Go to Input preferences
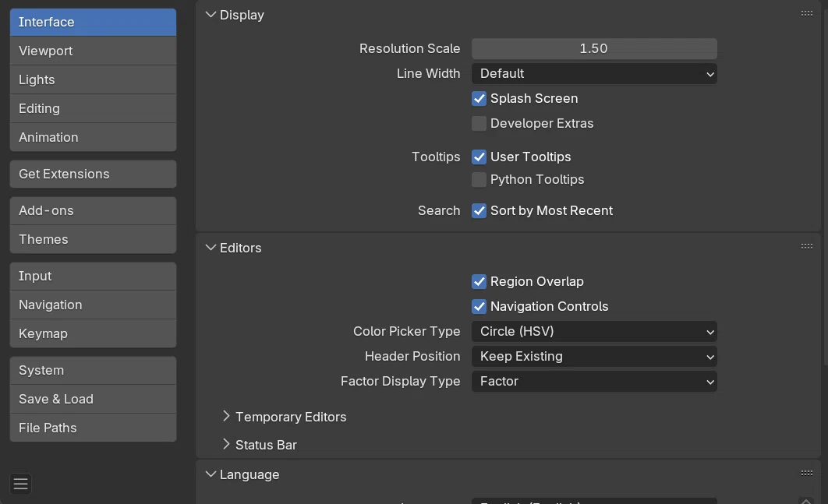 click(93, 276)
